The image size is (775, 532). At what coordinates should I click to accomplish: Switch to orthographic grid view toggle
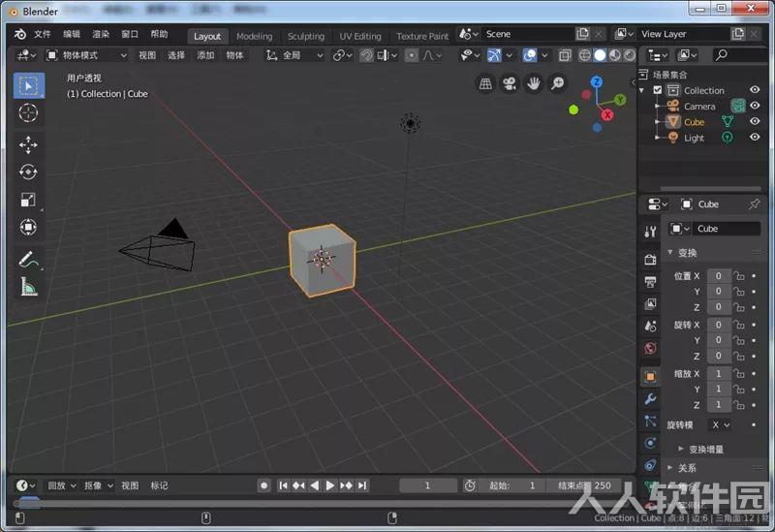pos(485,83)
